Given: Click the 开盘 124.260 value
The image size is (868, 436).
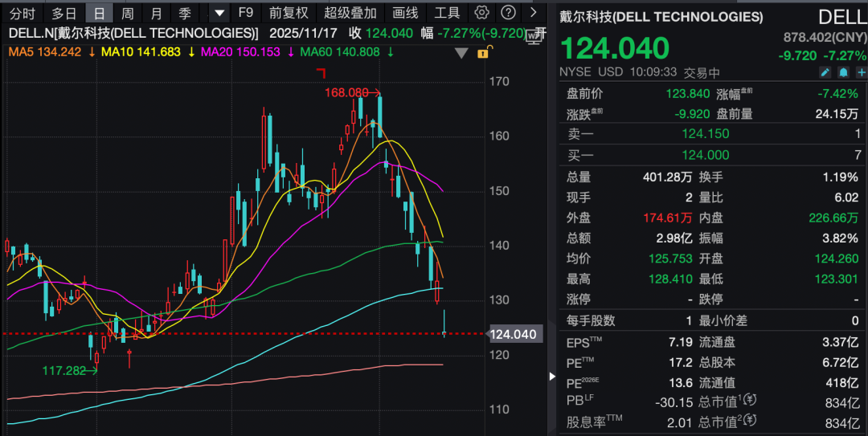Looking at the screenshot, I should 837,259.
